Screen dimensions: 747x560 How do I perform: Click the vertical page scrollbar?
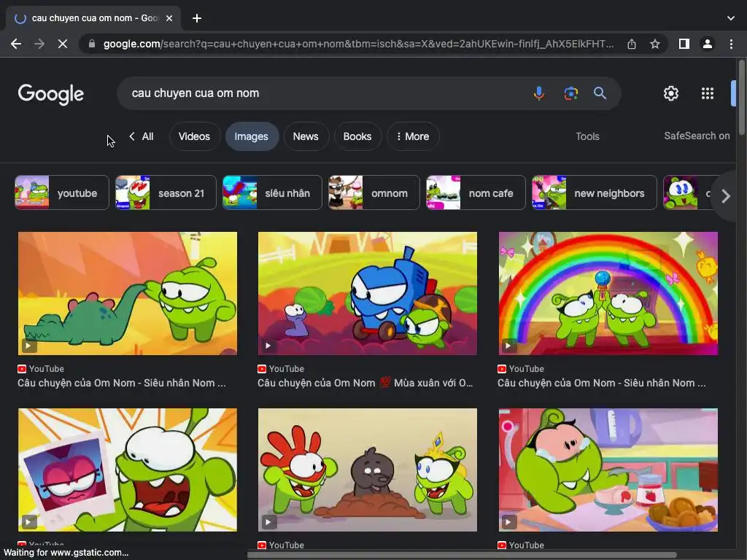pos(742,98)
